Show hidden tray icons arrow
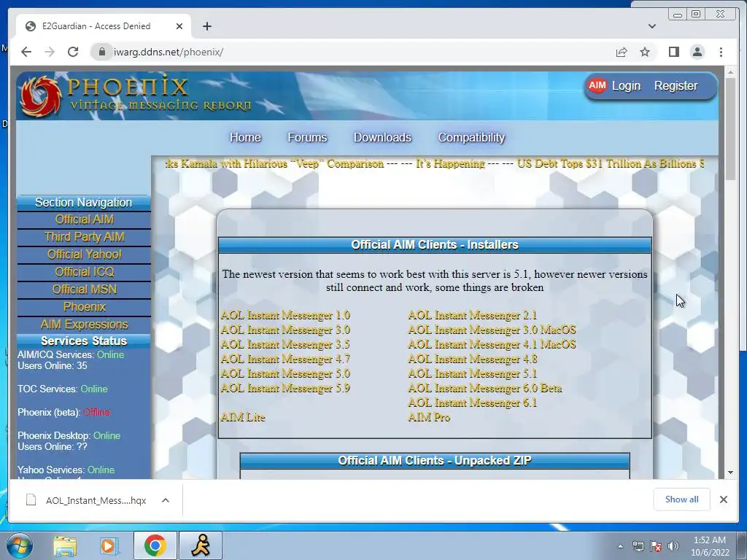The width and height of the screenshot is (747, 560). 620,546
